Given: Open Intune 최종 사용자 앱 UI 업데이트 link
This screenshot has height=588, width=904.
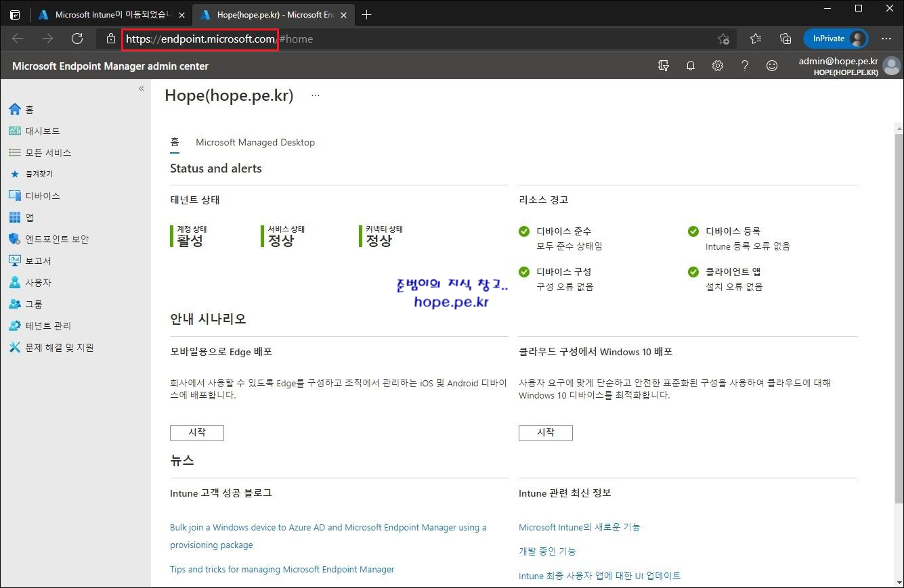Looking at the screenshot, I should 600,576.
